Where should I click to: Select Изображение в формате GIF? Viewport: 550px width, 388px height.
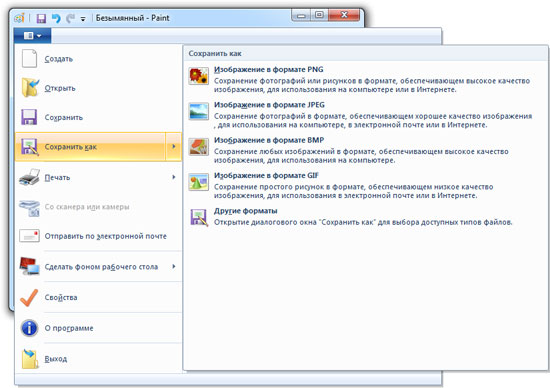266,175
